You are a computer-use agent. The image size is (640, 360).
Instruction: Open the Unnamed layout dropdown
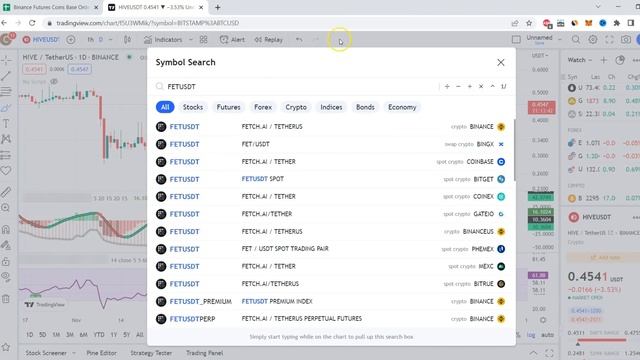click(544, 39)
